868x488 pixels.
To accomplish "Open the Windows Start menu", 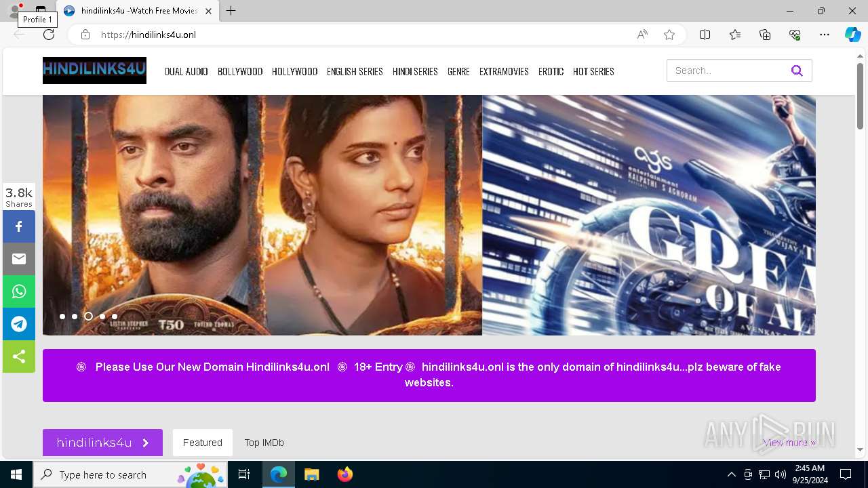I will 16,474.
